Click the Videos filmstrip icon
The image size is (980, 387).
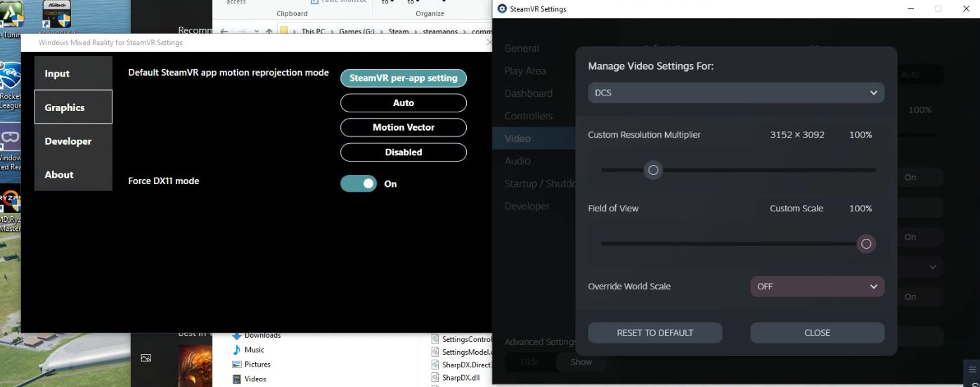click(x=237, y=379)
